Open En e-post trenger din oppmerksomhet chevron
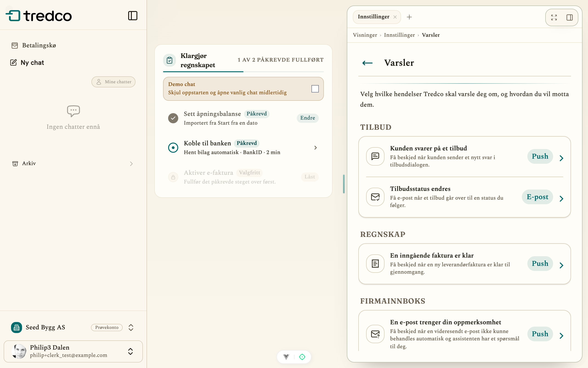588x368 pixels. coord(561,336)
